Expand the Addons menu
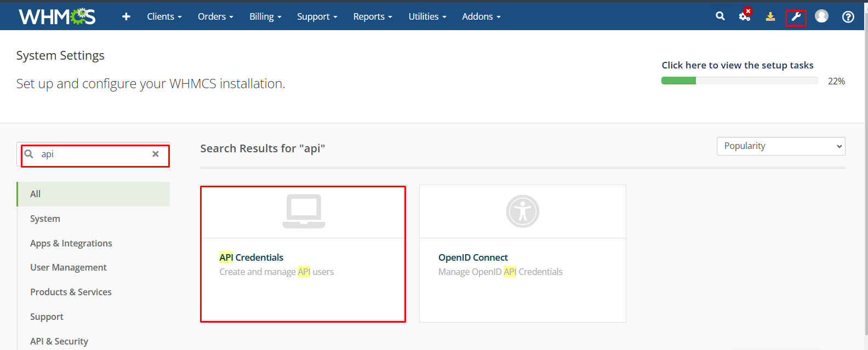The image size is (868, 350). (x=481, y=16)
